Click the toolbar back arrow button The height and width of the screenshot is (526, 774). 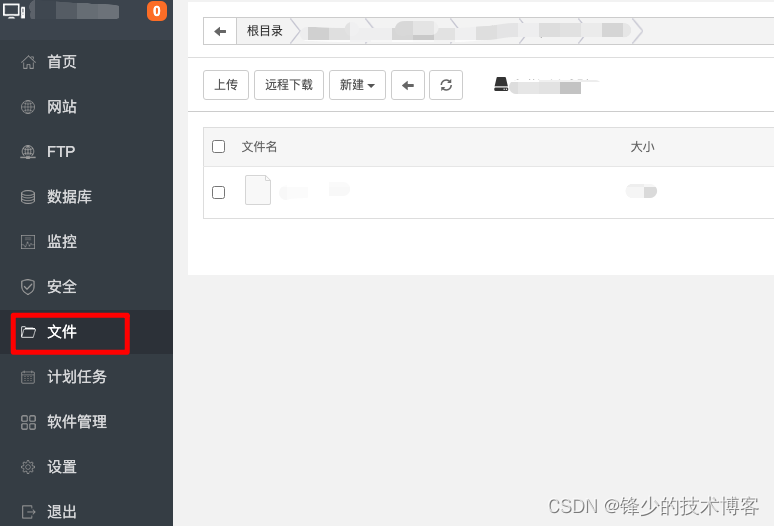[408, 85]
